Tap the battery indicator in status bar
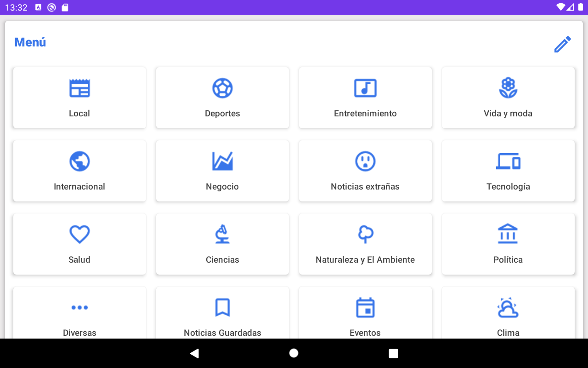This screenshot has width=588, height=368. coord(580,7)
